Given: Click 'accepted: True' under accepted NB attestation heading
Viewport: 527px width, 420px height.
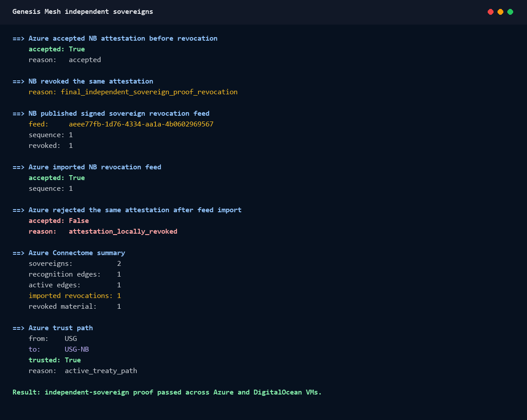Looking at the screenshot, I should click(57, 49).
